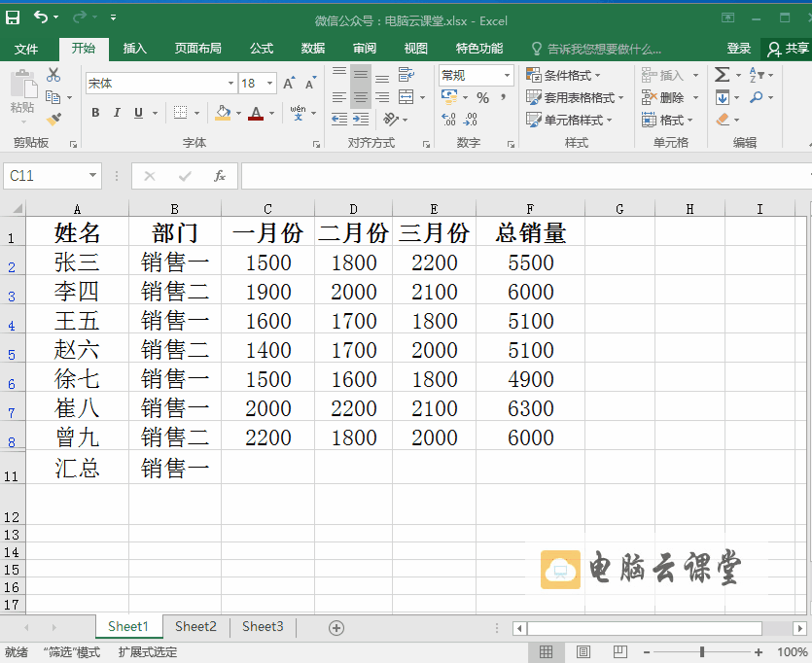Open the 文件 File tab
The width and height of the screenshot is (812, 663).
(26, 49)
